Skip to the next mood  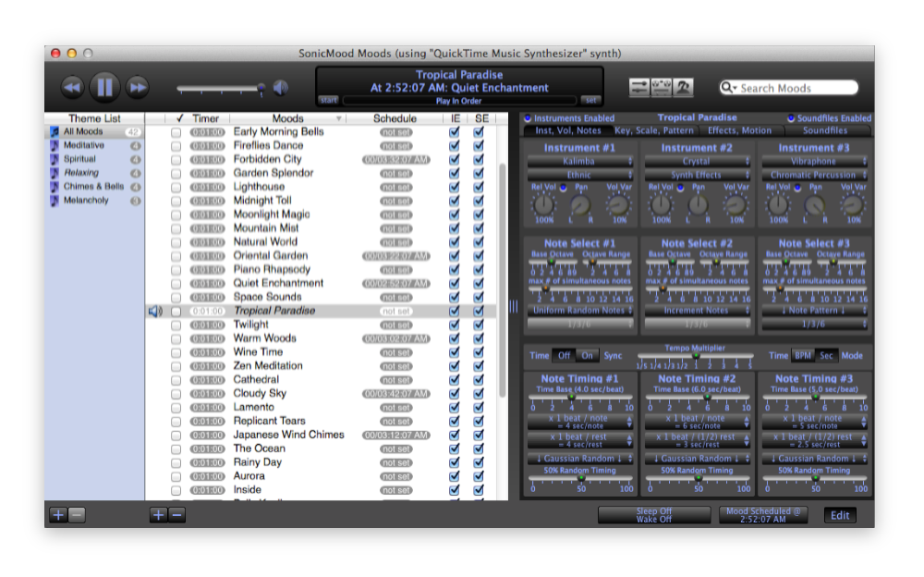coord(138,88)
